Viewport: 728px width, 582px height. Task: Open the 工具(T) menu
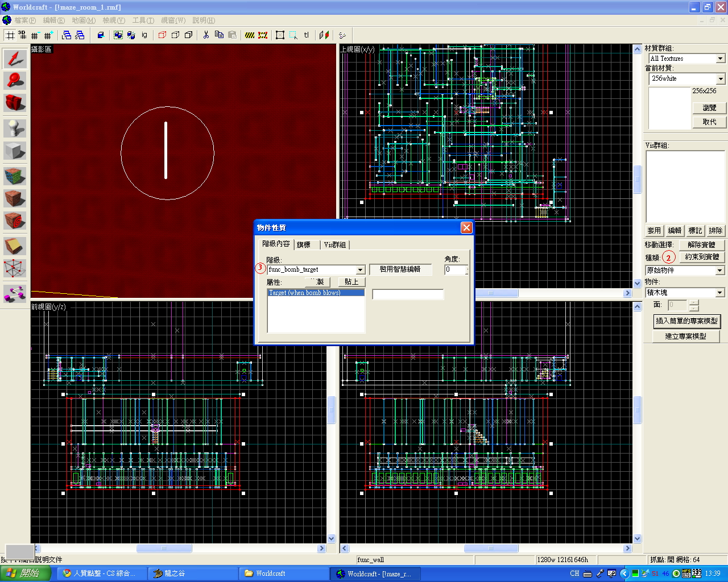pos(143,20)
